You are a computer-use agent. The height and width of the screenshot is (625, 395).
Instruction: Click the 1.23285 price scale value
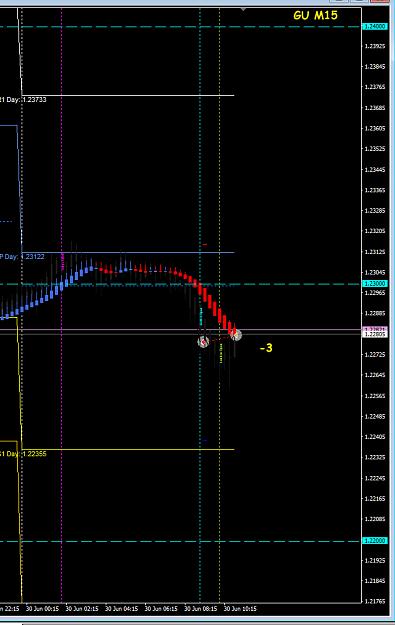point(375,210)
